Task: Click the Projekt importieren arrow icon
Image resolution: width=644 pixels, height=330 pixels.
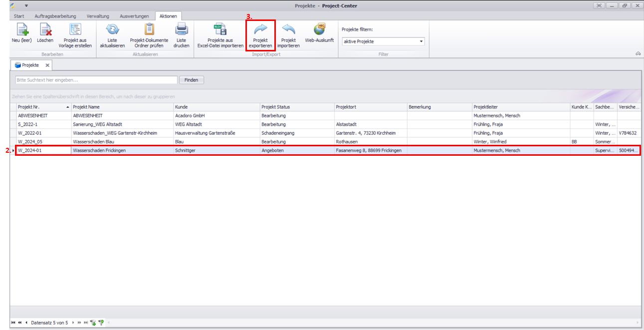Action: pyautogui.click(x=288, y=30)
